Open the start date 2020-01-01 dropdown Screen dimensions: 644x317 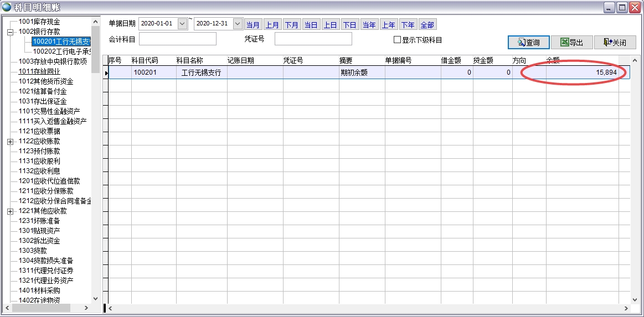(x=183, y=24)
